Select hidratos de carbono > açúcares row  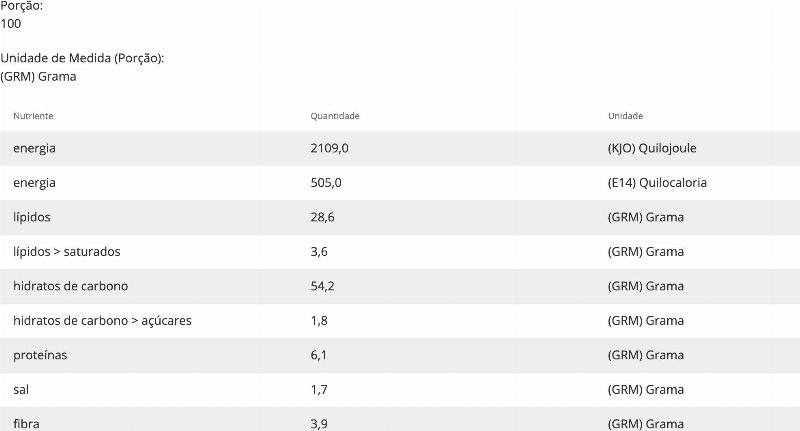[x=400, y=321]
